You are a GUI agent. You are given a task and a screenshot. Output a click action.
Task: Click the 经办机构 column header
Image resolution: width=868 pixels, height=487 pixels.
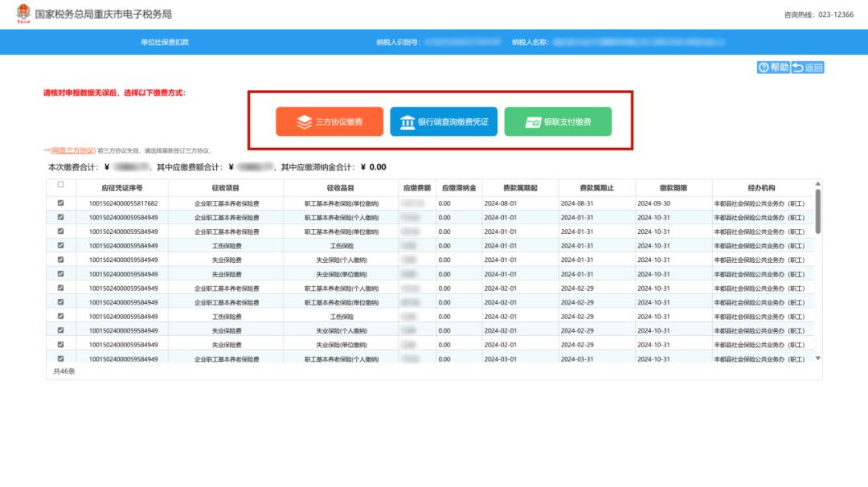[x=761, y=187]
